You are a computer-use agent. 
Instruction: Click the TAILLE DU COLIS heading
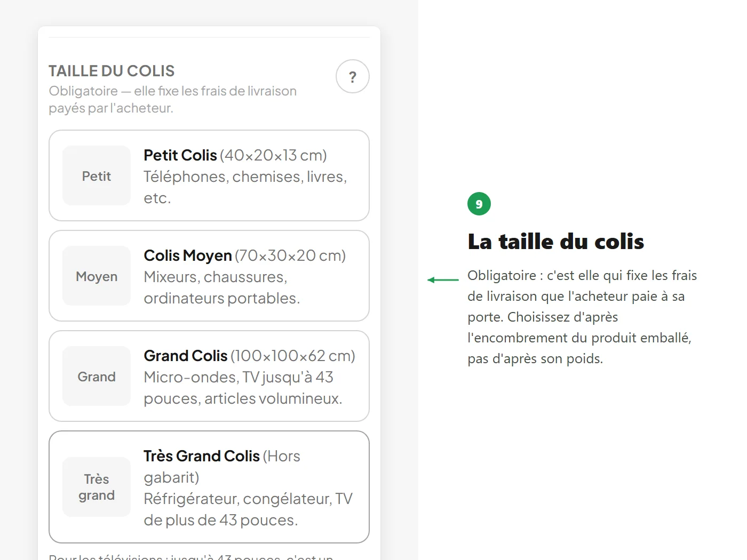112,71
